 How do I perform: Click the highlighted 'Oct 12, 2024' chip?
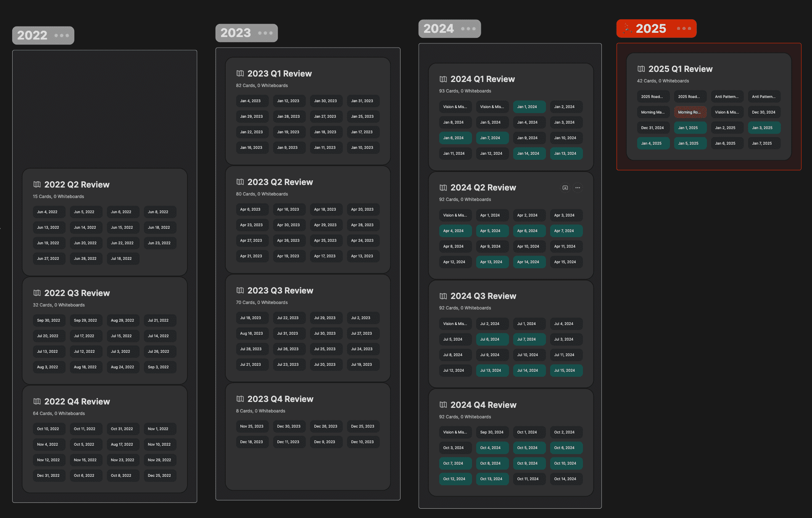pos(455,479)
